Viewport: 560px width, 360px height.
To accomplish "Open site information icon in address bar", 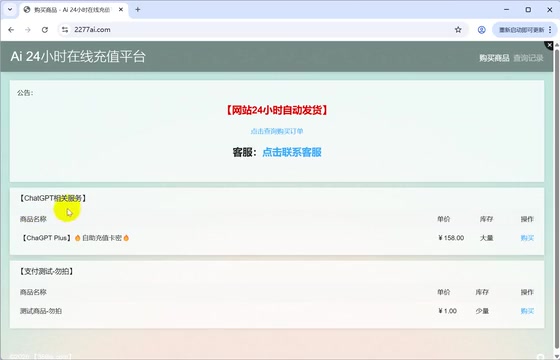I will [65, 30].
